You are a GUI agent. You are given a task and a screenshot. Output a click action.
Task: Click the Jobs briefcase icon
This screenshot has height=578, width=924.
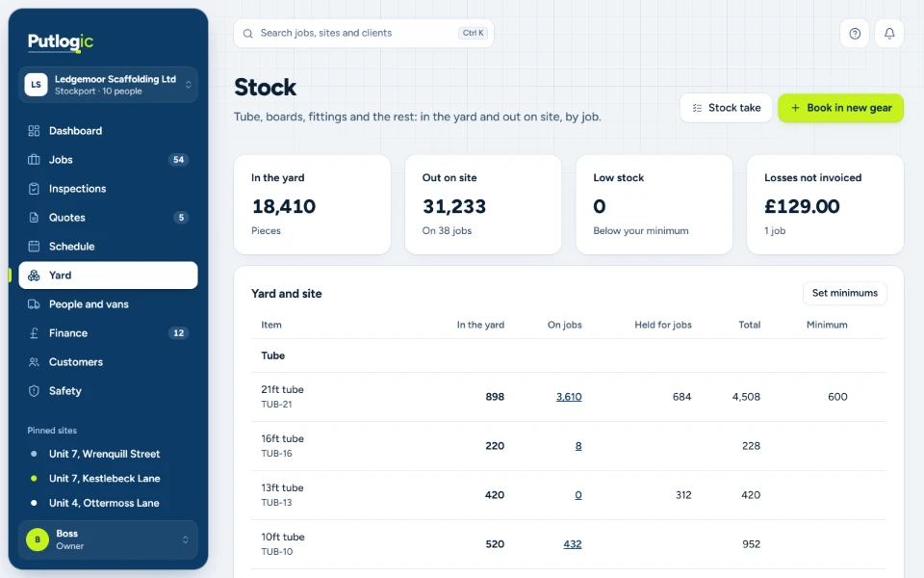coord(35,160)
